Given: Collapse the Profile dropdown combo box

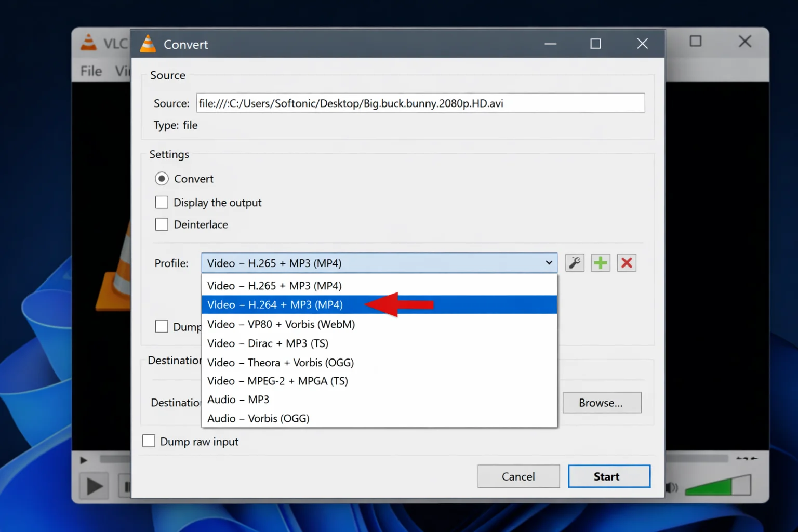Looking at the screenshot, I should tap(379, 263).
